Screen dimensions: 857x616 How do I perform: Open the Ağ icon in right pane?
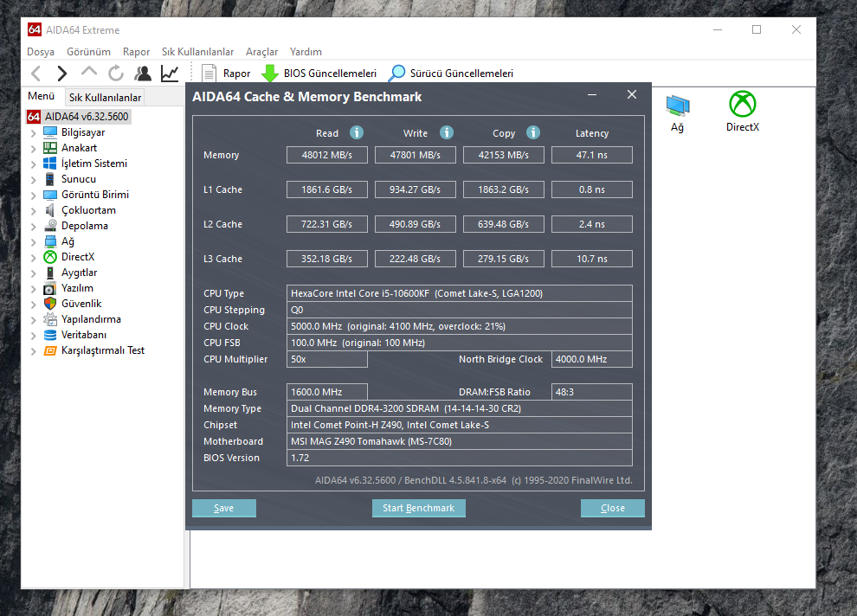[678, 113]
